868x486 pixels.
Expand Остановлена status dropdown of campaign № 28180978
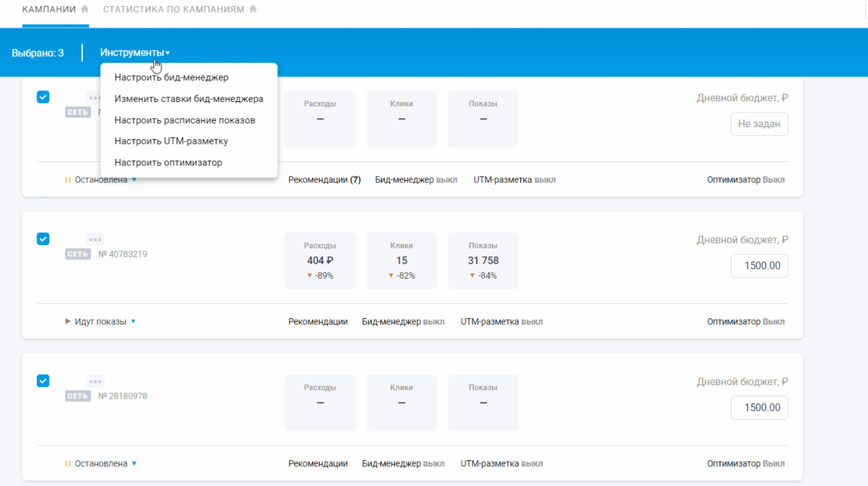pyautogui.click(x=134, y=463)
